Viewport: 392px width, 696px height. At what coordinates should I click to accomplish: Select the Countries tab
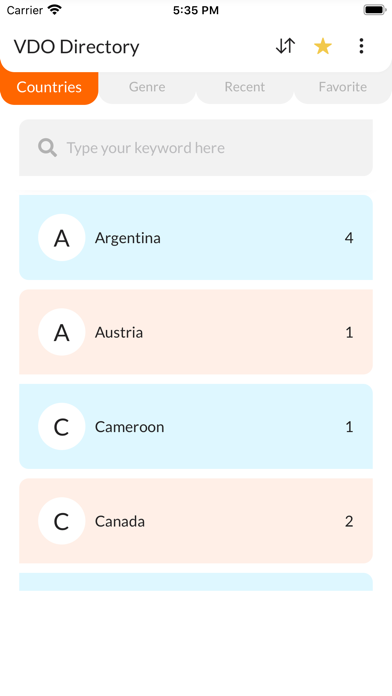tap(49, 87)
